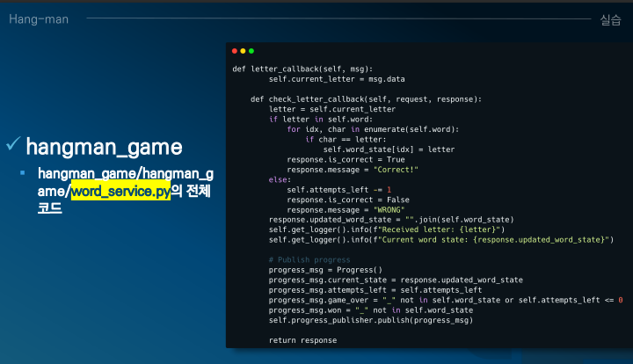Click 'progress_msg.game_over' assignment line
Screen dimensions: 633x364
pyautogui.click(x=446, y=300)
